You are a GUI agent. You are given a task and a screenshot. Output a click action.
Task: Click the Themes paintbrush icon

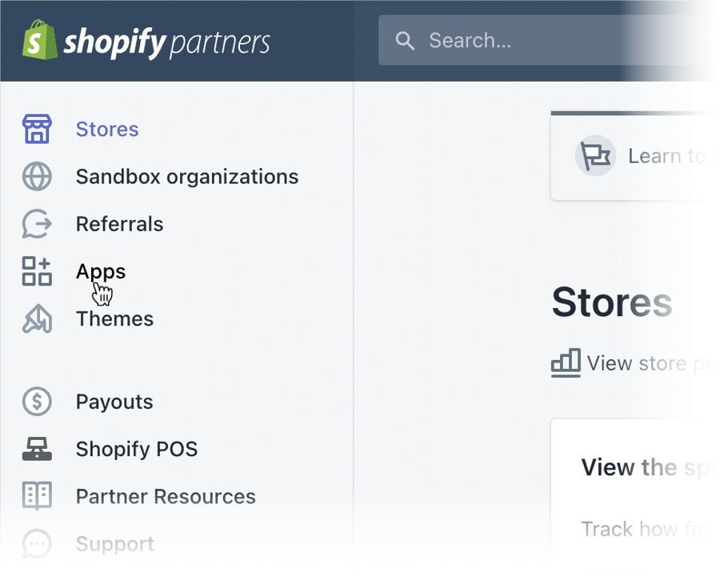point(37,319)
